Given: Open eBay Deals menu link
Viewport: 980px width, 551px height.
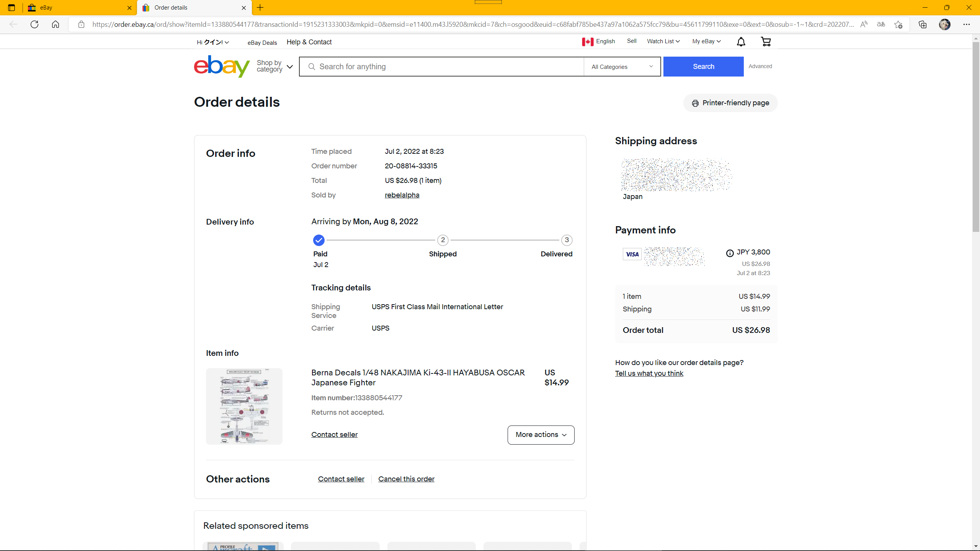Looking at the screenshot, I should click(262, 43).
